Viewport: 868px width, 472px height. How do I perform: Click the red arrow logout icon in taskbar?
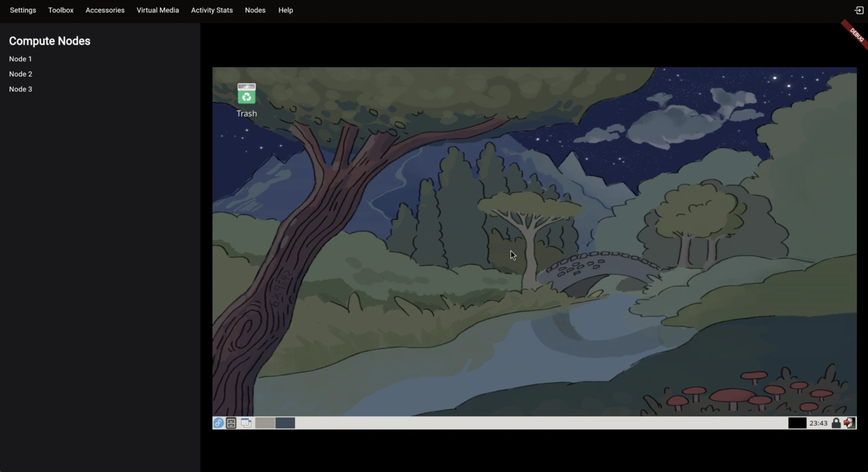[849, 423]
